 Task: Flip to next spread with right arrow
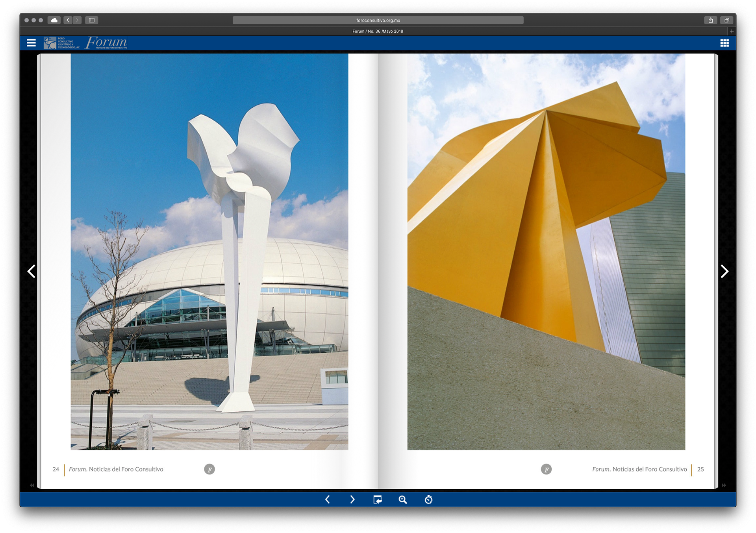724,271
